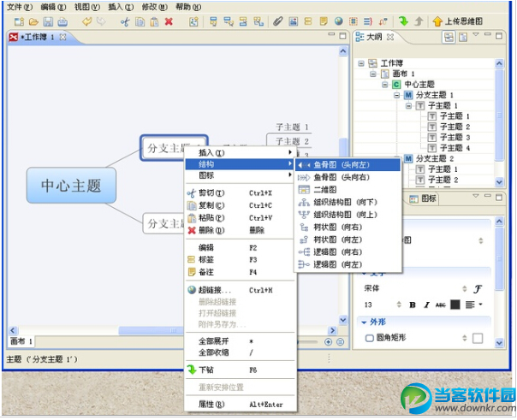Select 二维图 structure in the submenu
The image size is (517, 420).
click(x=348, y=190)
